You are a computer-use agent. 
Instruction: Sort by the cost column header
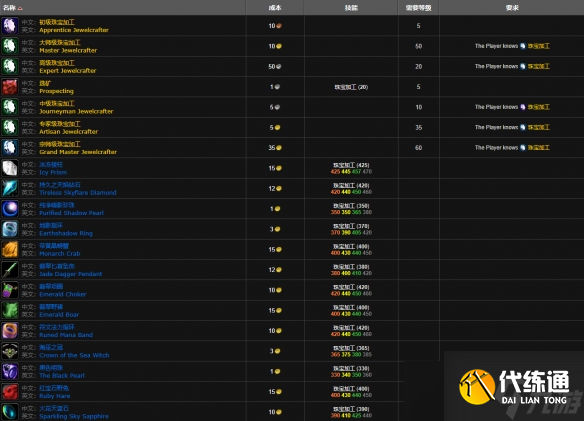[275, 7]
